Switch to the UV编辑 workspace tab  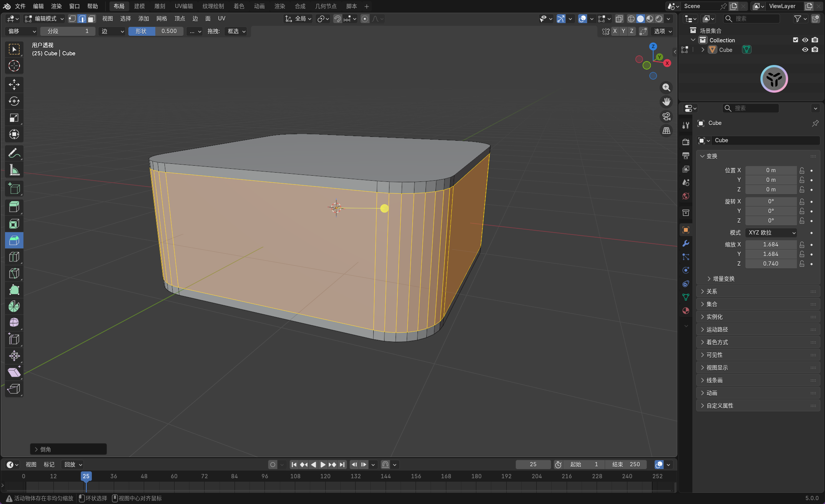184,6
